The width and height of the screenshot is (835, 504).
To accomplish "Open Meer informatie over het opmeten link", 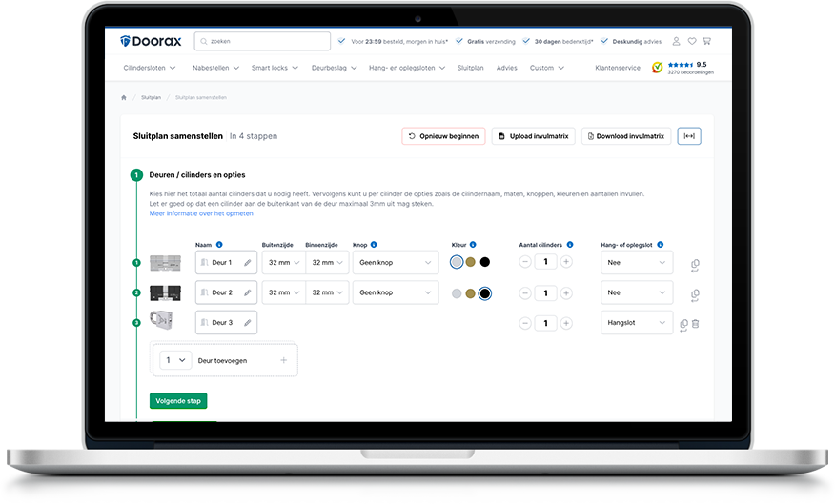I will [201, 213].
